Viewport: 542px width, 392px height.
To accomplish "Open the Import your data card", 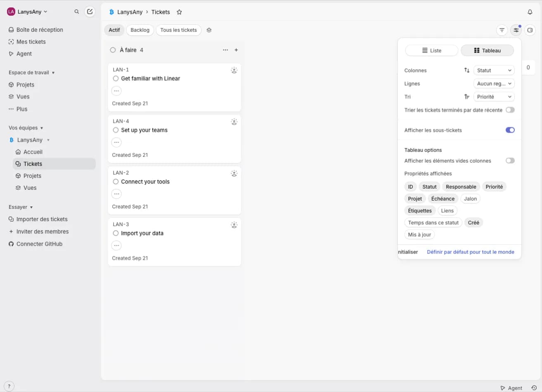I will (x=174, y=242).
